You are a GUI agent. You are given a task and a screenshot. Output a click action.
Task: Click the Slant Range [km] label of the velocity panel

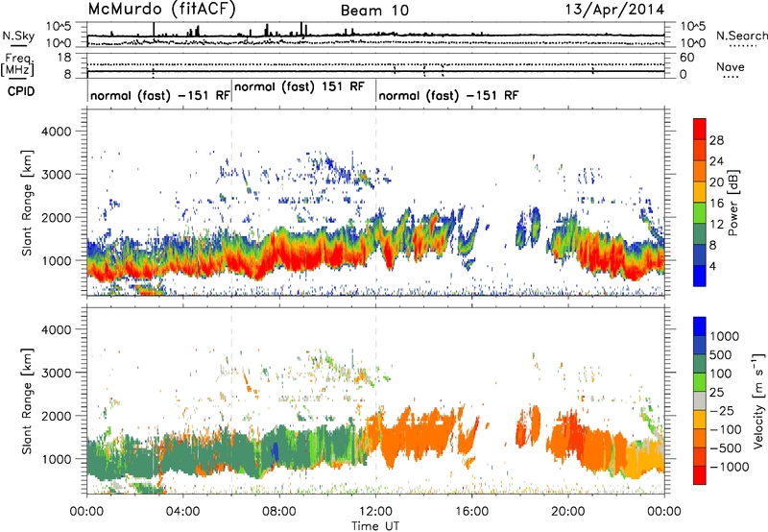coord(27,400)
